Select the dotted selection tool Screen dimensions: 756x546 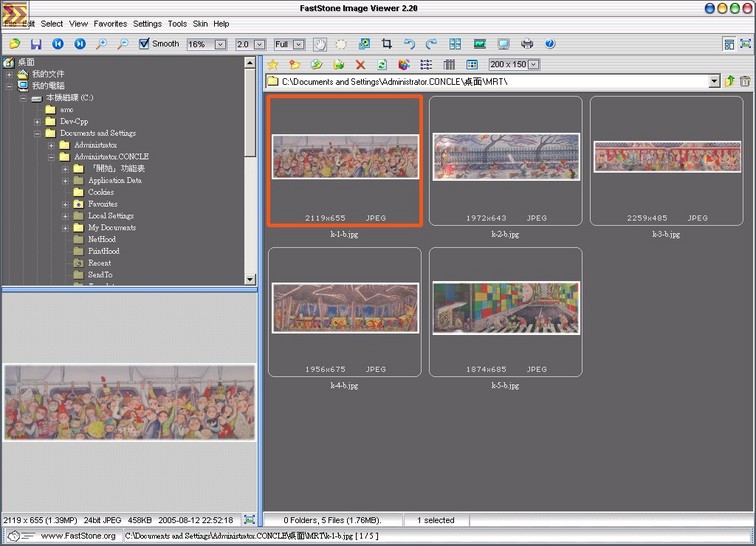coord(341,44)
